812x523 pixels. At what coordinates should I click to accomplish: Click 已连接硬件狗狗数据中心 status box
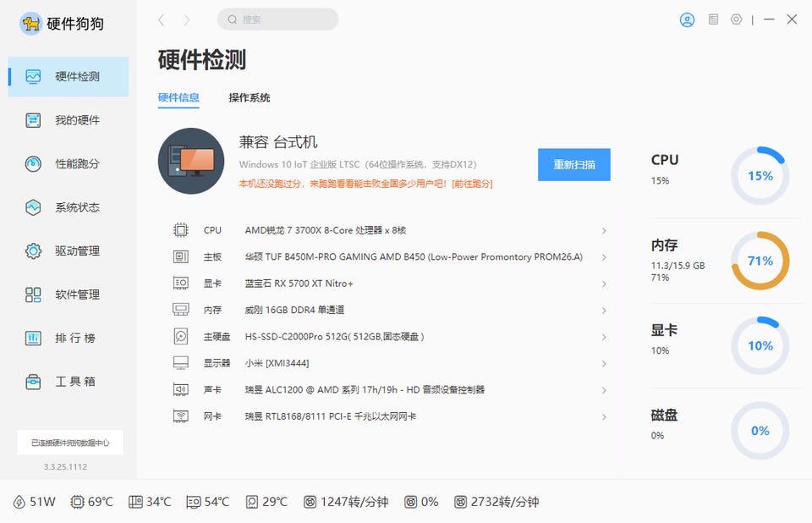[70, 443]
